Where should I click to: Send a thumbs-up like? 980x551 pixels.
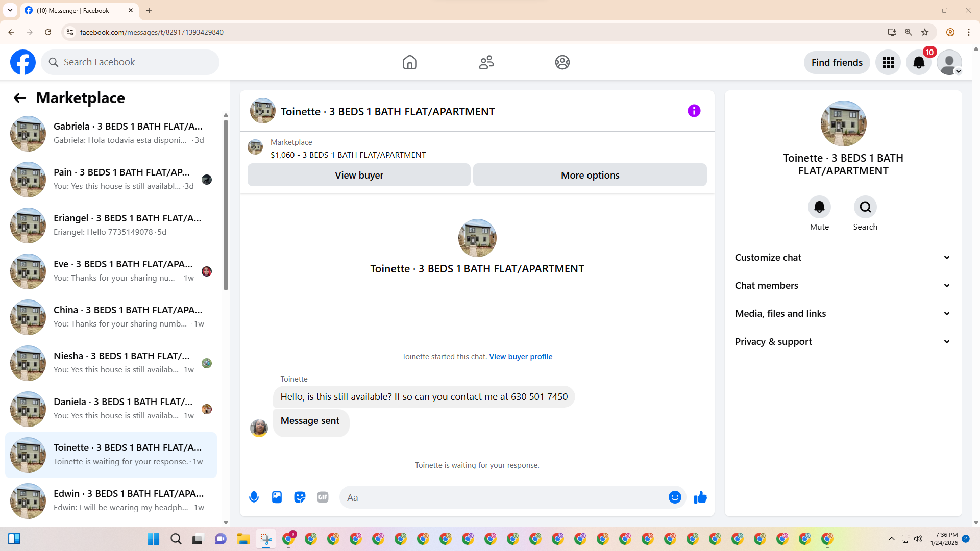click(700, 497)
